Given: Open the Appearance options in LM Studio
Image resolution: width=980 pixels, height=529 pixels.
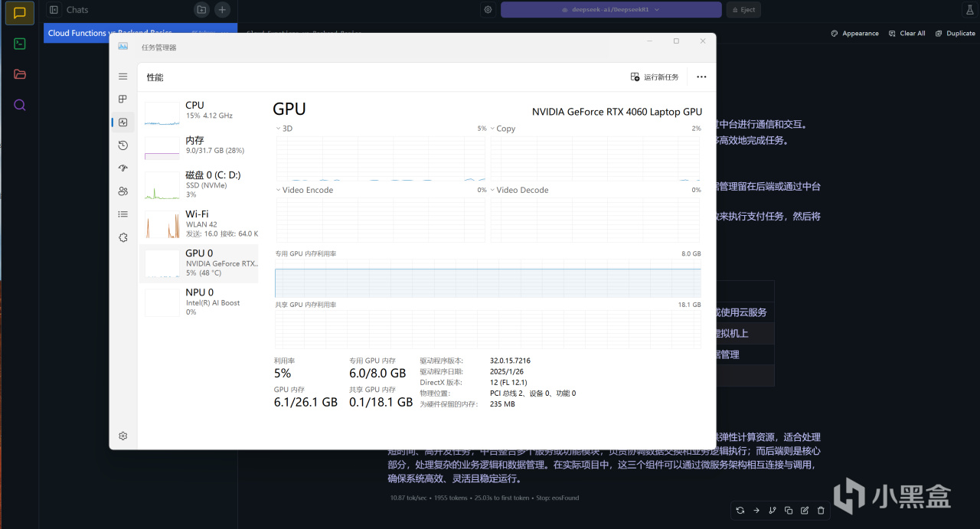Looking at the screenshot, I should click(x=854, y=34).
